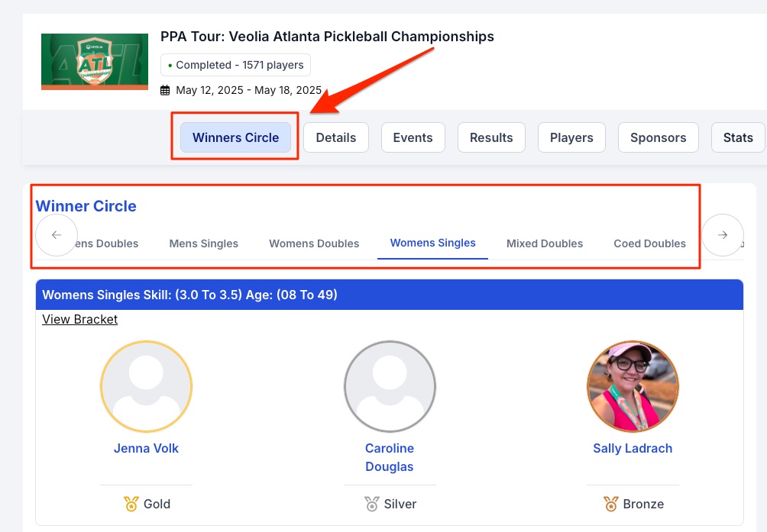767x532 pixels.
Task: Open the Winners Circle tab
Action: pyautogui.click(x=235, y=137)
